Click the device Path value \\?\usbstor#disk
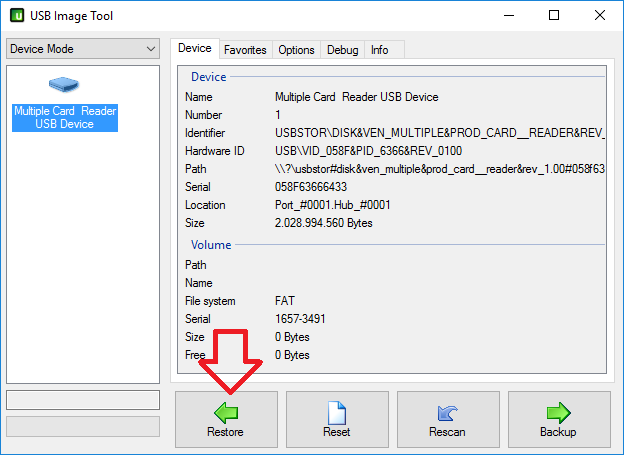Image resolution: width=624 pixels, height=455 pixels. pyautogui.click(x=440, y=169)
